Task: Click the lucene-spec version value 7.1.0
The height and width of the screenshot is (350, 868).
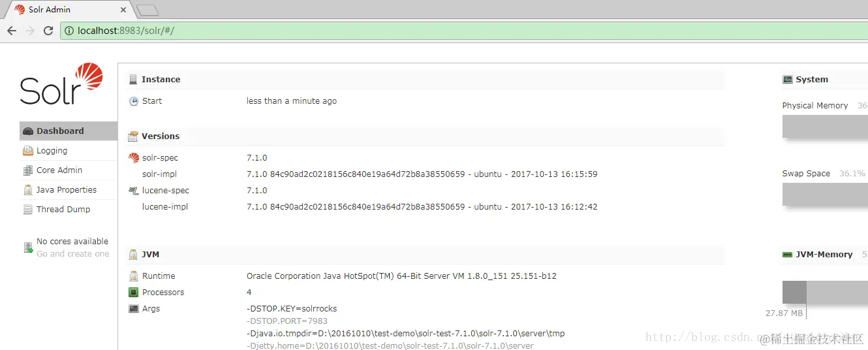Action: pyautogui.click(x=257, y=191)
